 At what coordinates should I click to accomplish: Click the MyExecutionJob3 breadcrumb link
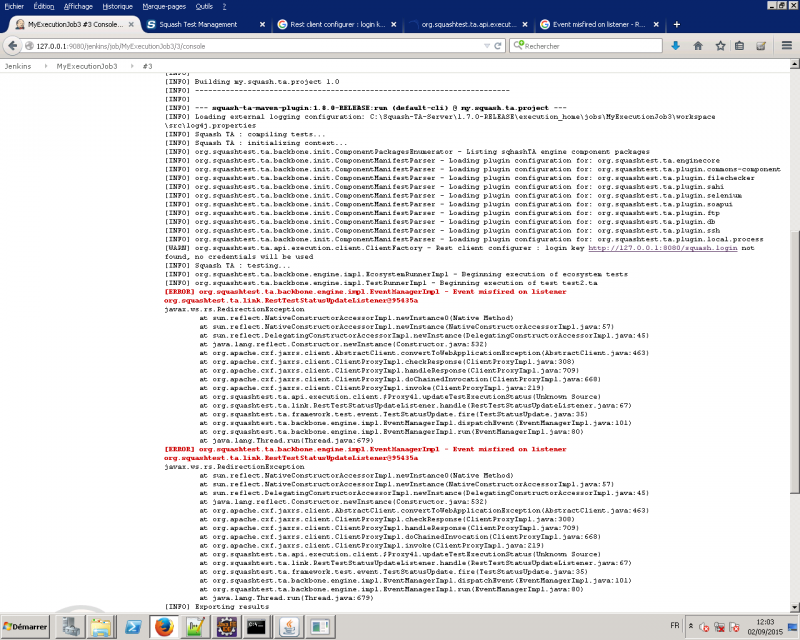pos(86,65)
